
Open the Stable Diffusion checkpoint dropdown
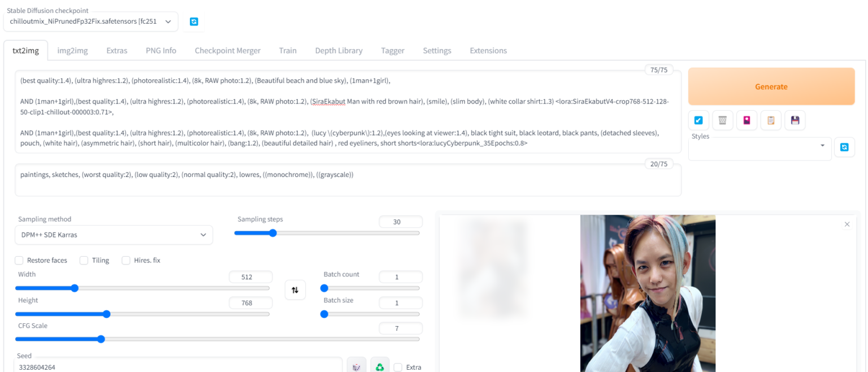tap(90, 21)
